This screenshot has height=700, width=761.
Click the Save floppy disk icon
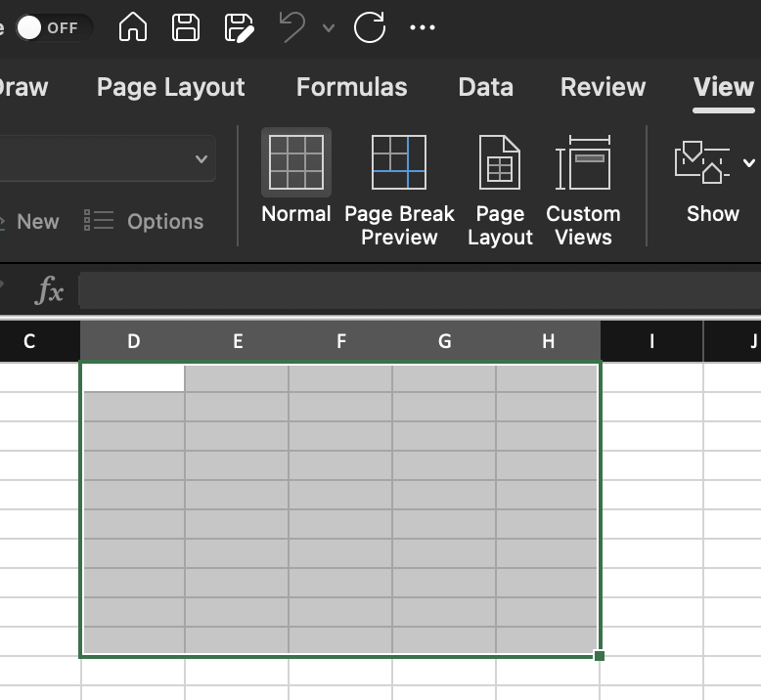tap(186, 27)
